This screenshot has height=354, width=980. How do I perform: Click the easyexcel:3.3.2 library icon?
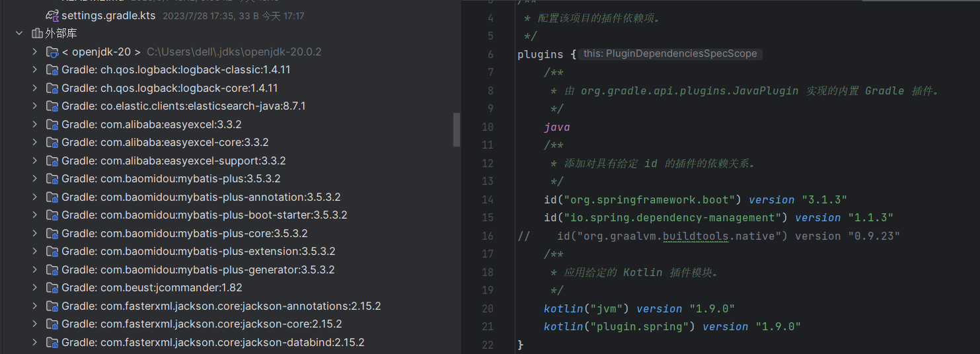point(52,124)
